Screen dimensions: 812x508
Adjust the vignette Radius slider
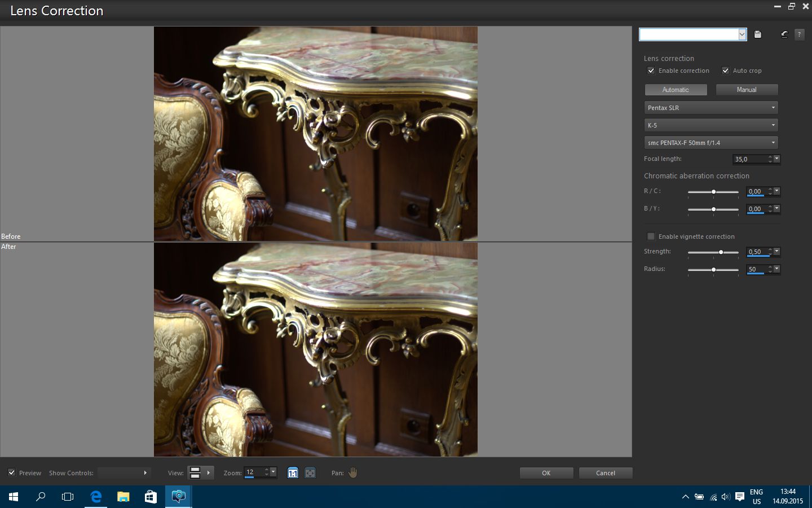click(713, 270)
